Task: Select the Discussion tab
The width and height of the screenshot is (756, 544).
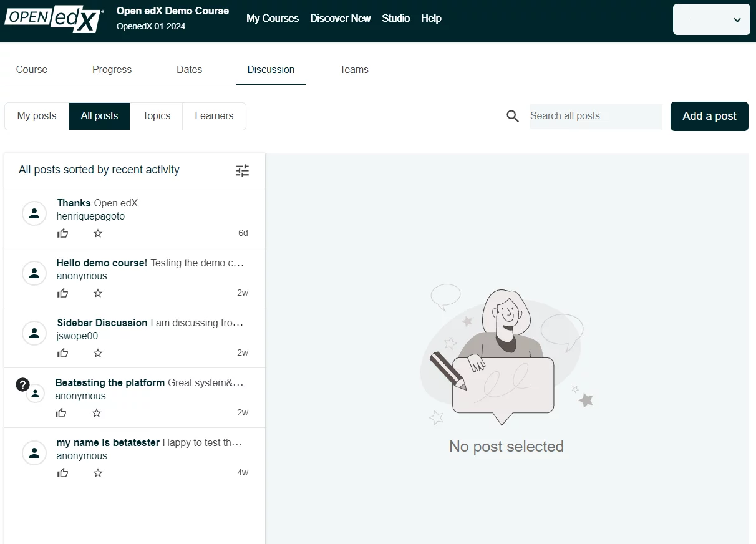Action: point(271,70)
